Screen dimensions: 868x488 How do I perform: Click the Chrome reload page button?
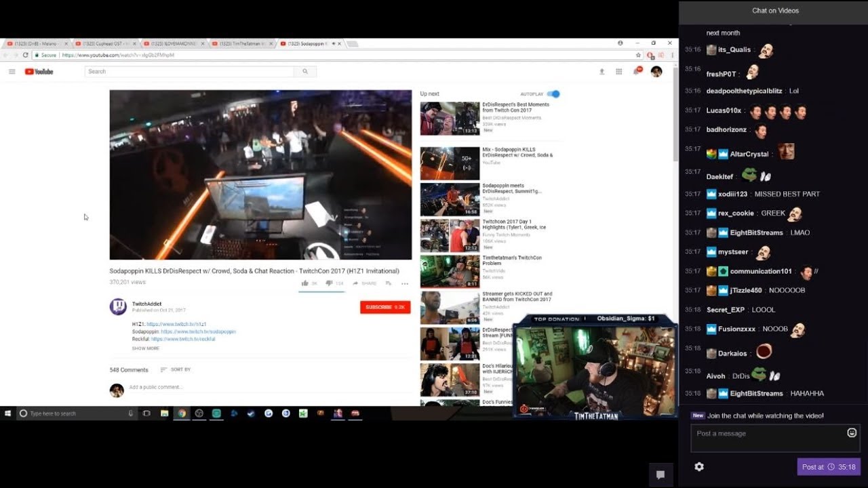point(26,55)
